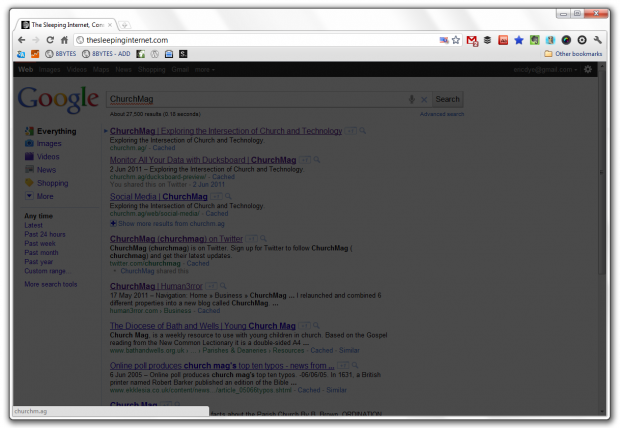
Task: Open The Diocese of Bath and Wells result
Action: [202, 326]
